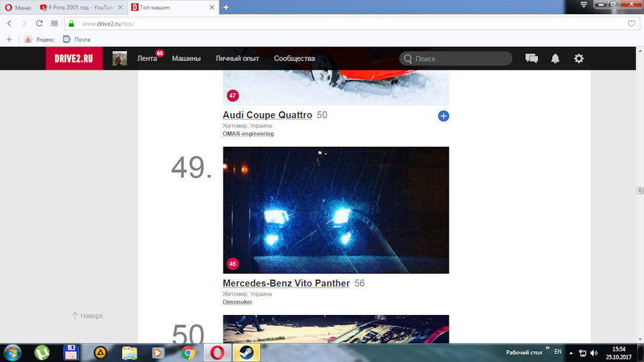Switch to Opera in taskbar
The height and width of the screenshot is (362, 644).
point(217,353)
